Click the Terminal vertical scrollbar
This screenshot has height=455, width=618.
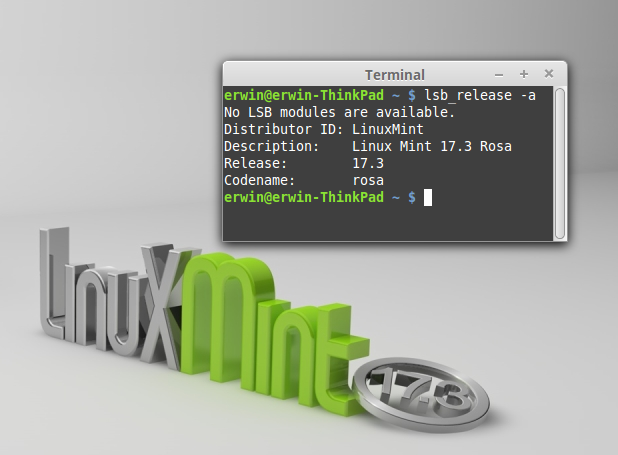[560, 163]
